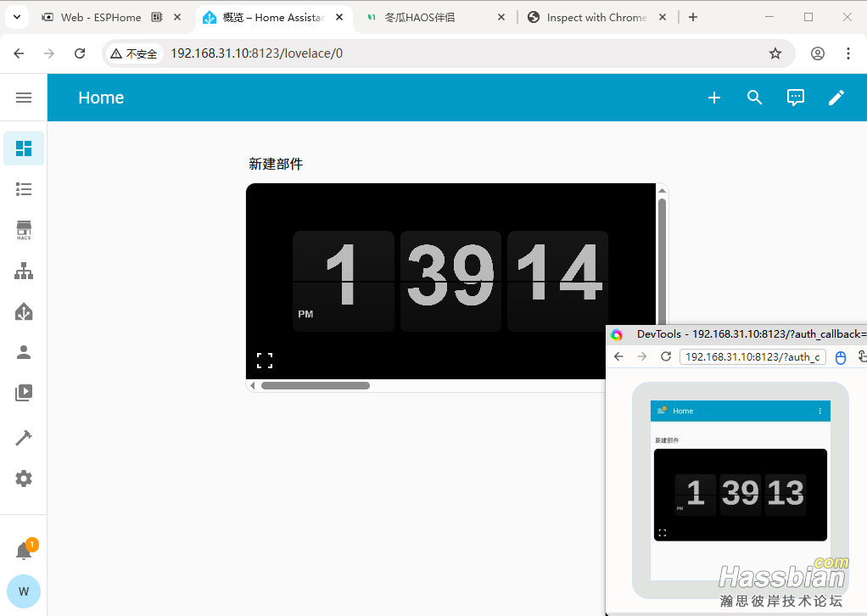Open Chrome's three-dot menu
867x616 pixels.
tap(847, 53)
